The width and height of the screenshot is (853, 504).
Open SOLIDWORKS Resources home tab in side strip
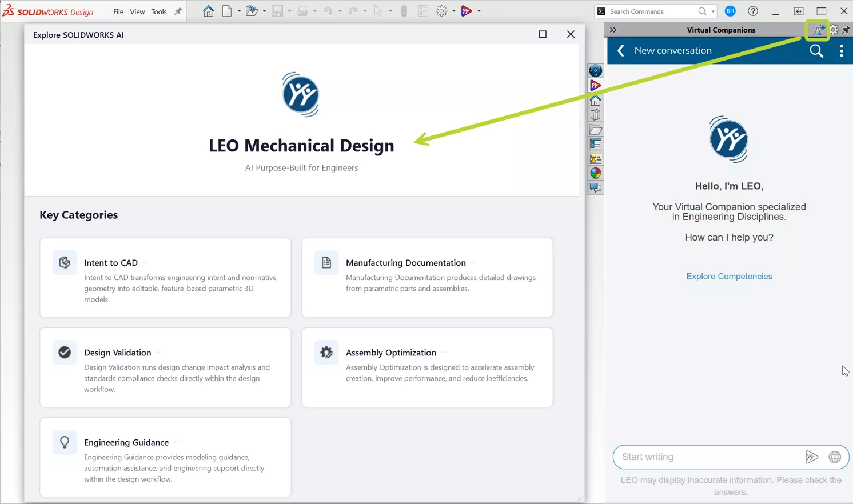pyautogui.click(x=595, y=101)
